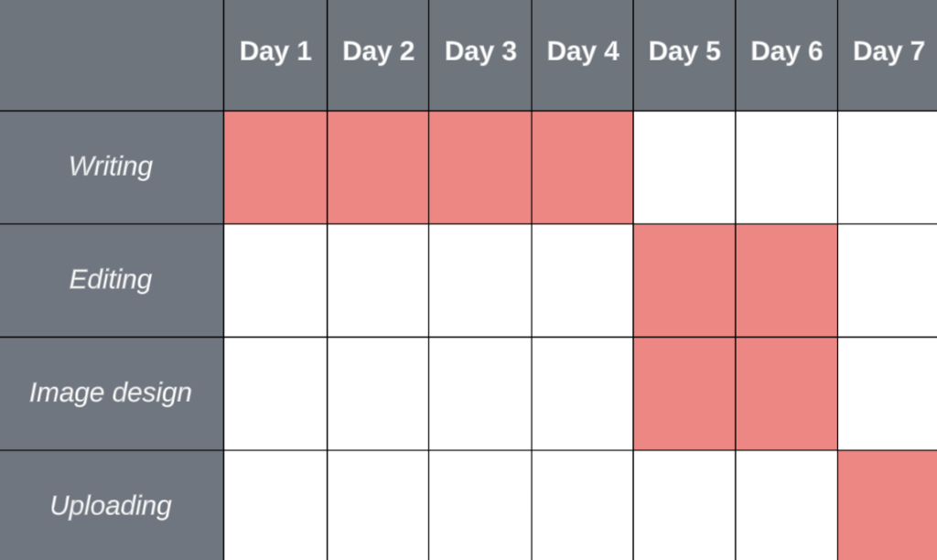This screenshot has width=937, height=560.
Task: Click the empty Writing cell for Day 6
Action: 787,167
